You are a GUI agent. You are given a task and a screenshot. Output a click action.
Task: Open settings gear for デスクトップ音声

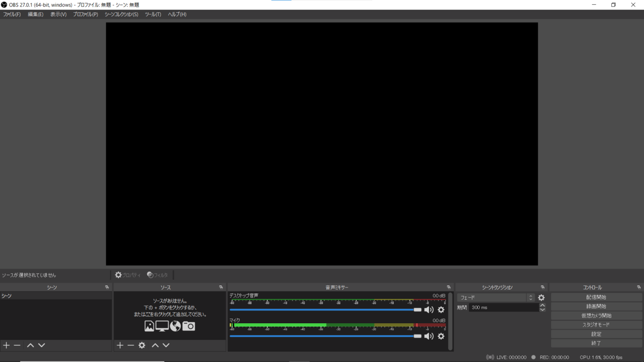pyautogui.click(x=441, y=310)
